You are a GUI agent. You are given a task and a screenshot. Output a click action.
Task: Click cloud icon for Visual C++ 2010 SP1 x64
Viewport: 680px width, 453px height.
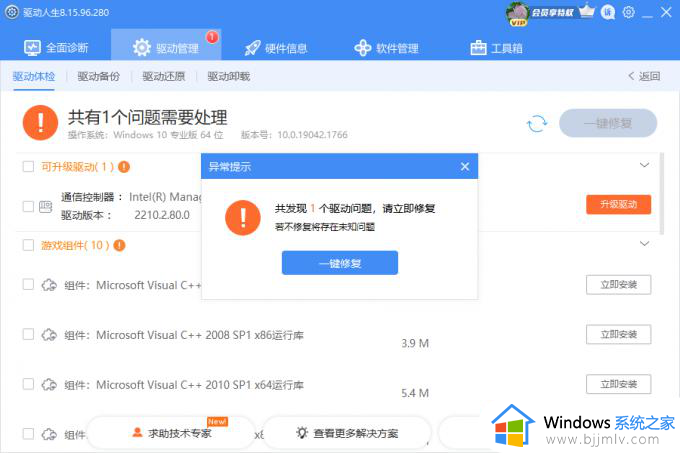[x=49, y=385]
